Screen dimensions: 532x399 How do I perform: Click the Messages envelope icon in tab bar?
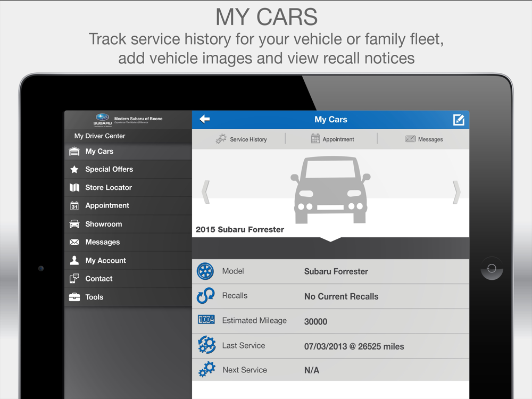coord(410,139)
